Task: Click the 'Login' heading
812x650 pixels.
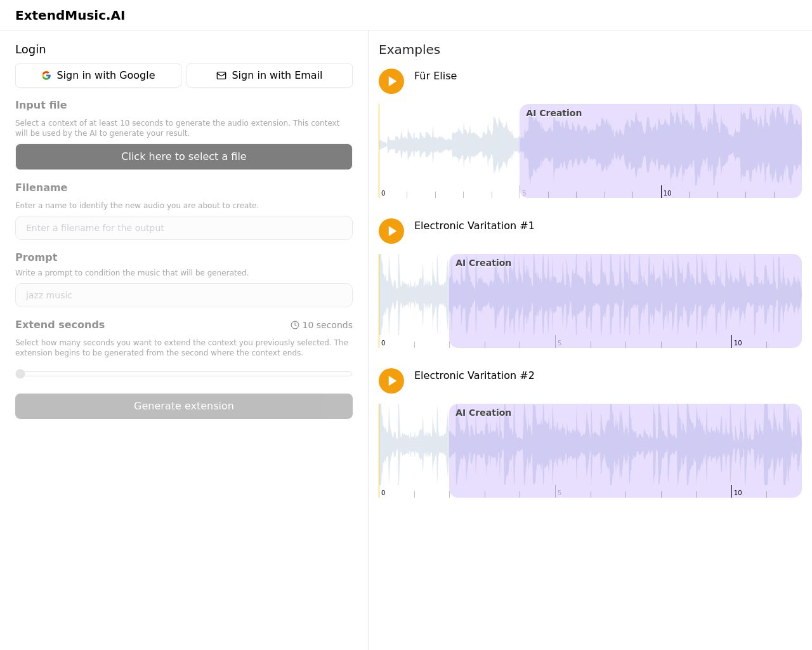Action: (30, 50)
